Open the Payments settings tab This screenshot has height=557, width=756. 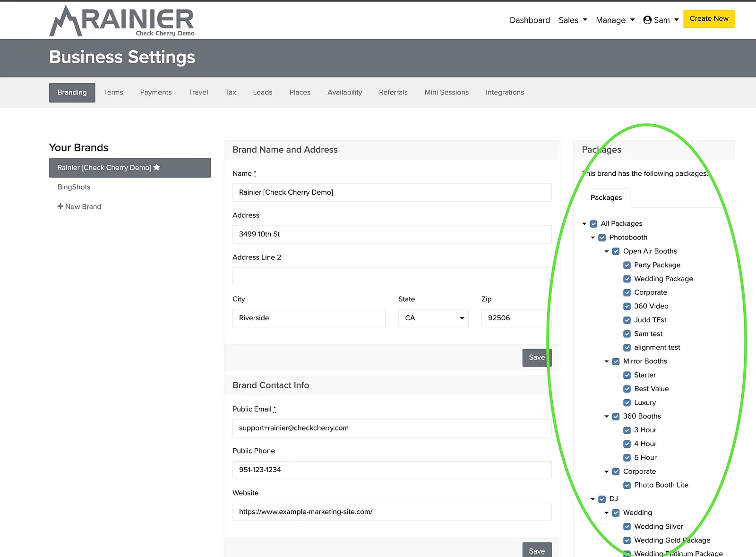coord(156,93)
